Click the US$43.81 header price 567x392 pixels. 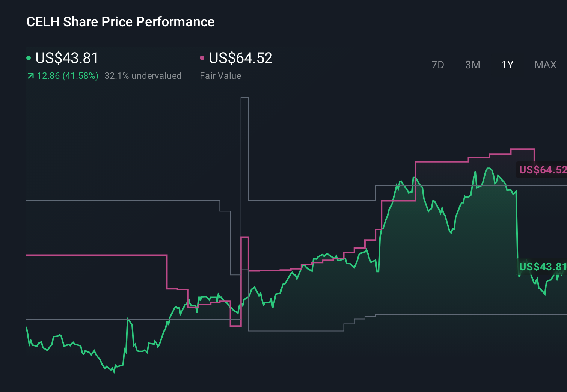pyautogui.click(x=66, y=58)
